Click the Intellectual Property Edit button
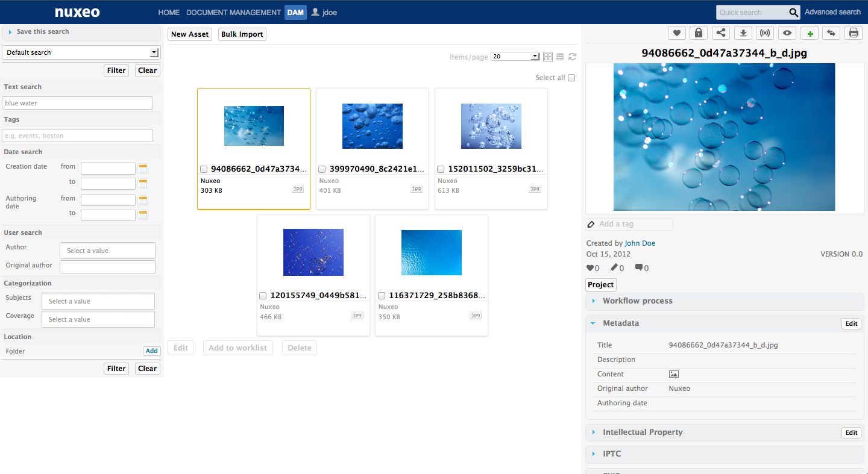This screenshot has width=868, height=474. 851,432
